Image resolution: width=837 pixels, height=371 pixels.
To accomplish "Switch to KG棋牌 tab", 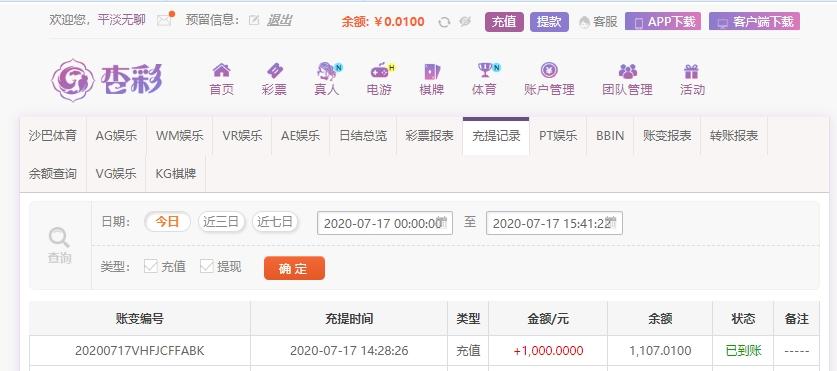I will pyautogui.click(x=176, y=173).
